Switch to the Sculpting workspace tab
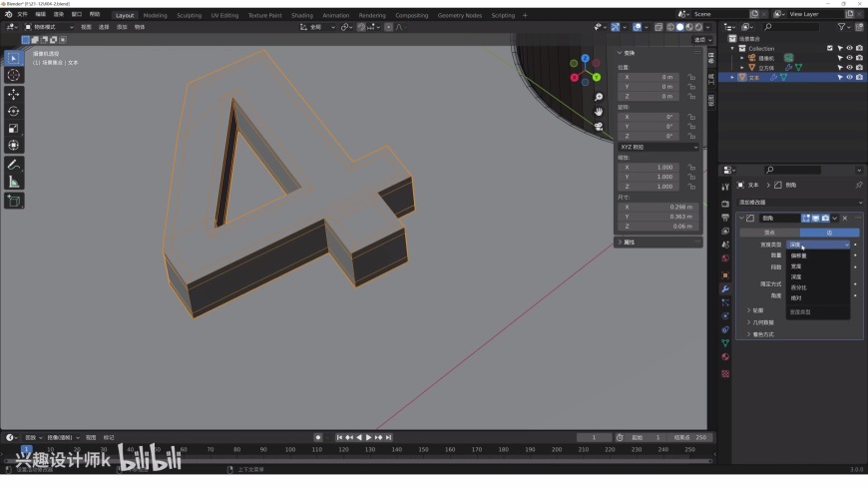The height and width of the screenshot is (488, 868). [x=190, y=16]
